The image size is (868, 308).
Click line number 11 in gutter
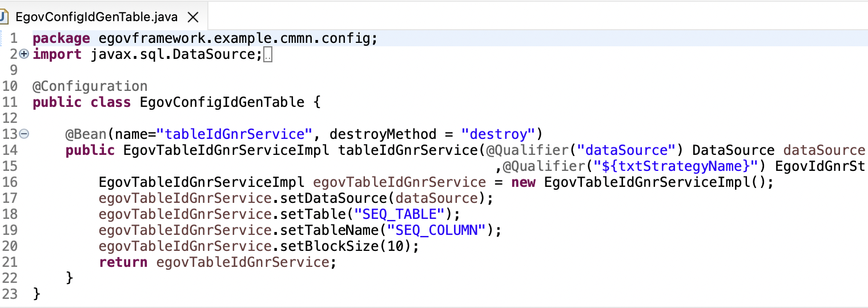(x=10, y=102)
